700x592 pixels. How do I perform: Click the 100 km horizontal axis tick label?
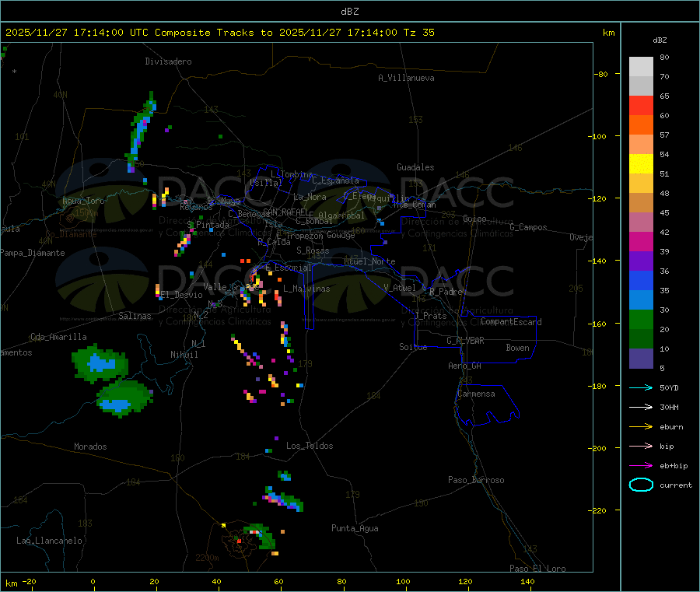pyautogui.click(x=403, y=582)
